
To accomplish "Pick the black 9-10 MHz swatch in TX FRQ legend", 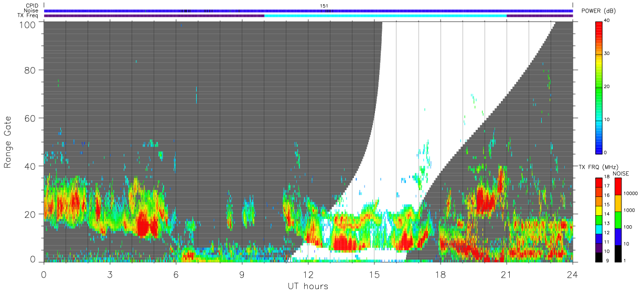I will pyautogui.click(x=599, y=257).
